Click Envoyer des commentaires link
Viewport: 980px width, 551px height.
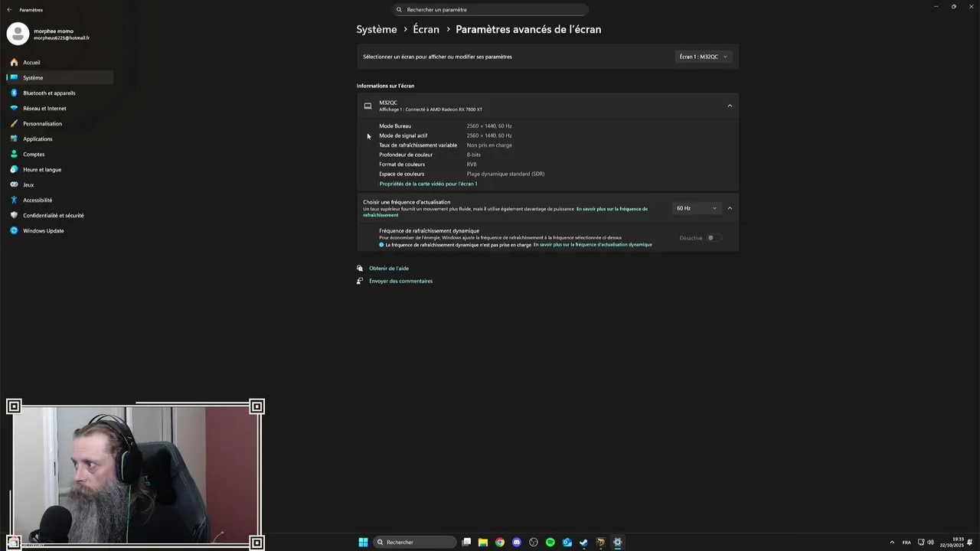(400, 281)
